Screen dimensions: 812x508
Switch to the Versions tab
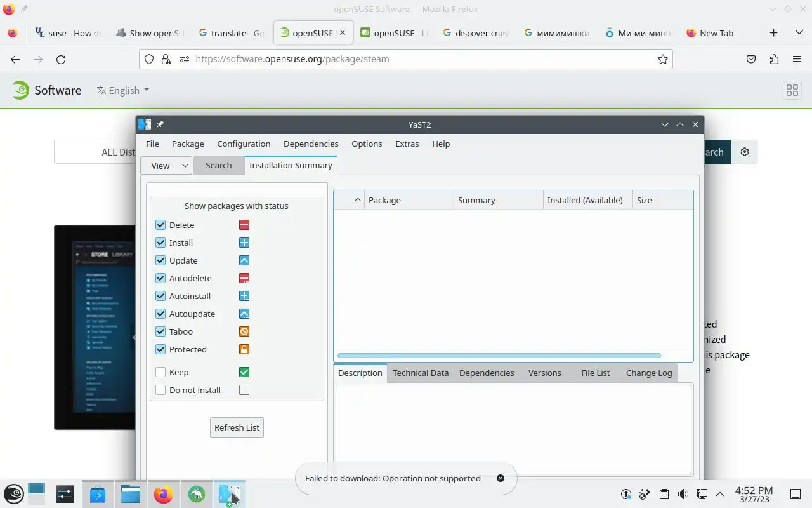coord(544,373)
